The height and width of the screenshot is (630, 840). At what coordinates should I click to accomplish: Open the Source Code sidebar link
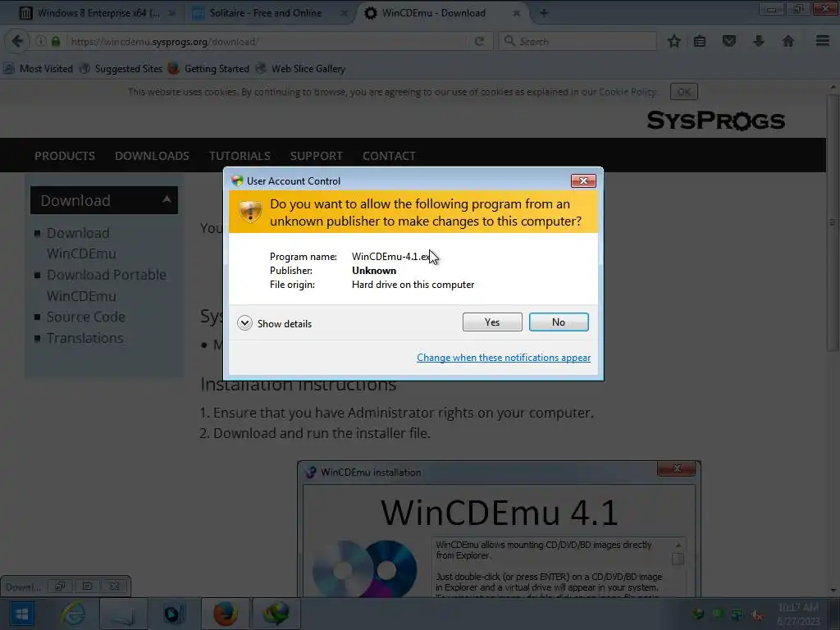tap(85, 317)
